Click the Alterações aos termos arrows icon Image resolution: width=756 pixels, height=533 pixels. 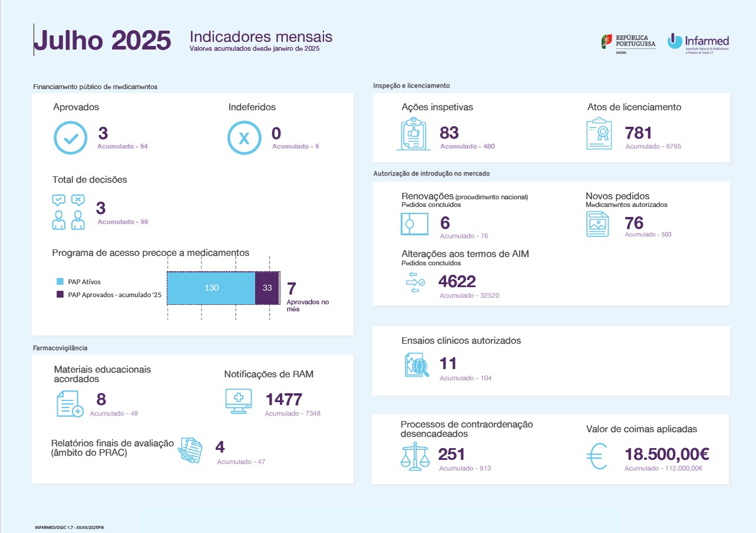[x=415, y=282]
